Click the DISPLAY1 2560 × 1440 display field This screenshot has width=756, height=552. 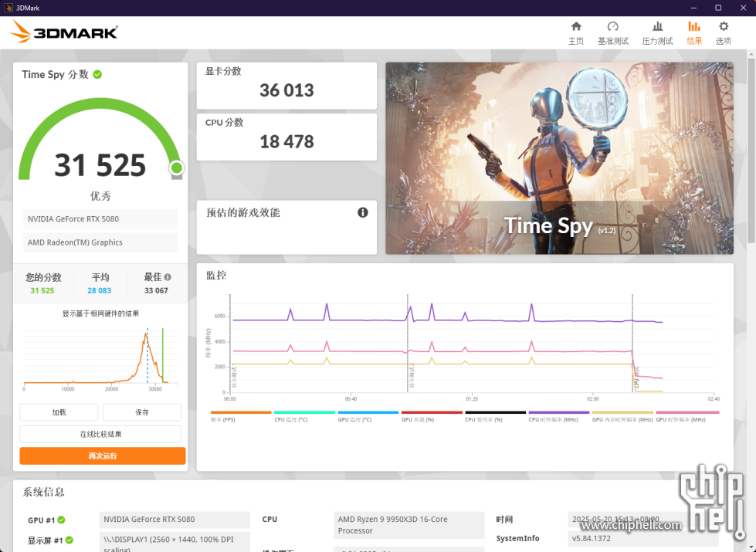pyautogui.click(x=175, y=542)
